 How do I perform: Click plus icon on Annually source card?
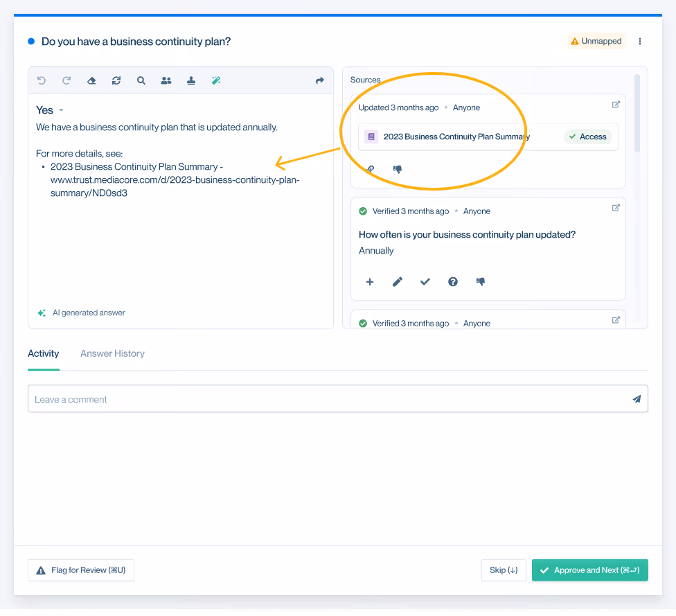[x=369, y=282]
